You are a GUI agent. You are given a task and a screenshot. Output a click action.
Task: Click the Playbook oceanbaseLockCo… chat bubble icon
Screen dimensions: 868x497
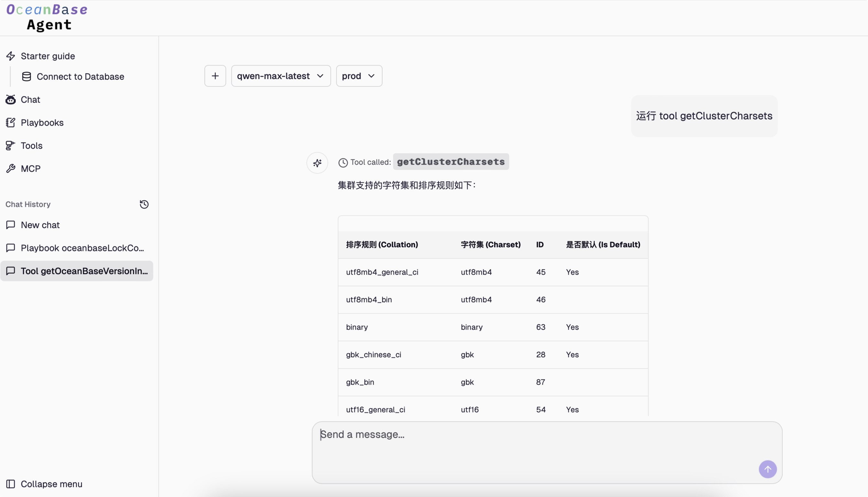pyautogui.click(x=11, y=248)
